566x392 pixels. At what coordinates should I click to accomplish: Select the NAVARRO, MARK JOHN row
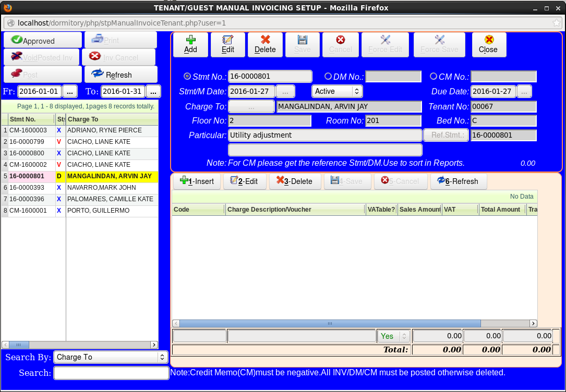(110, 188)
